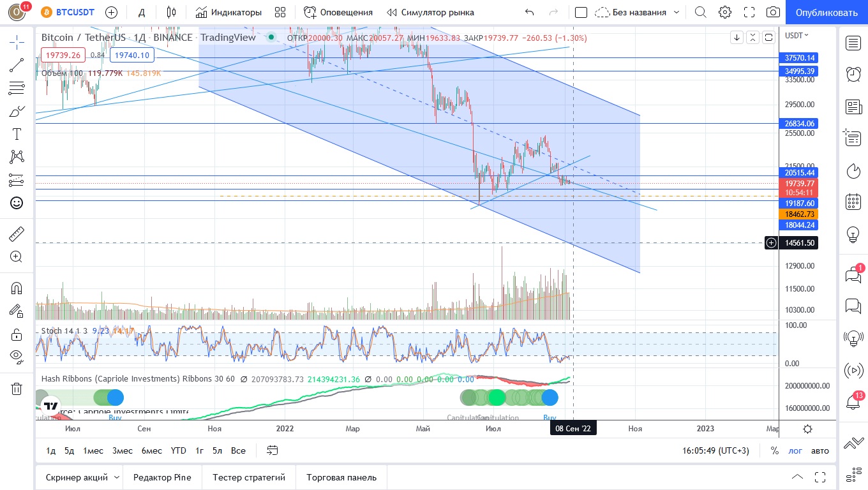Open the select layout rectangle icon
The width and height of the screenshot is (868, 490).
click(x=581, y=12)
